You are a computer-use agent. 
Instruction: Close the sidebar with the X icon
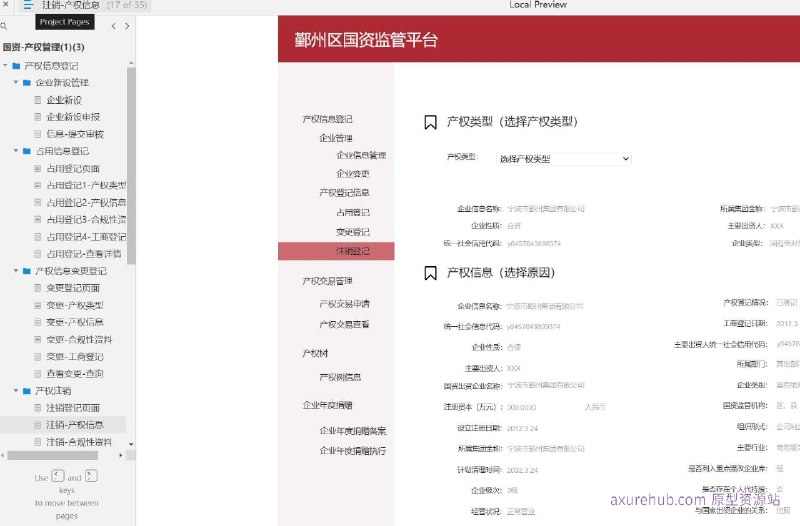tap(5, 4)
